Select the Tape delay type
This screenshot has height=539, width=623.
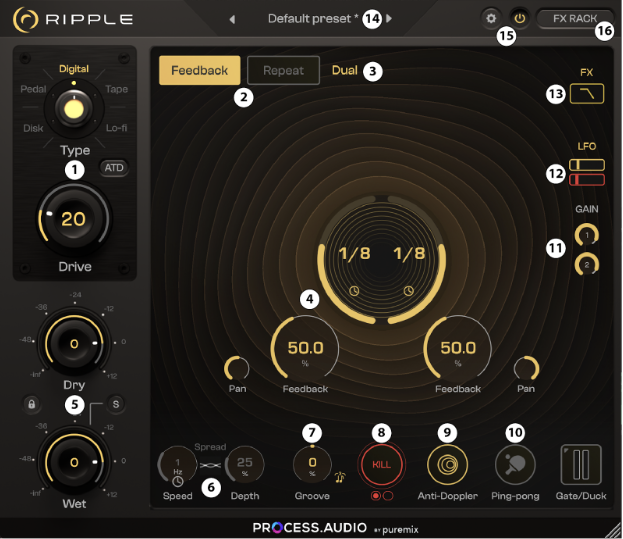116,89
